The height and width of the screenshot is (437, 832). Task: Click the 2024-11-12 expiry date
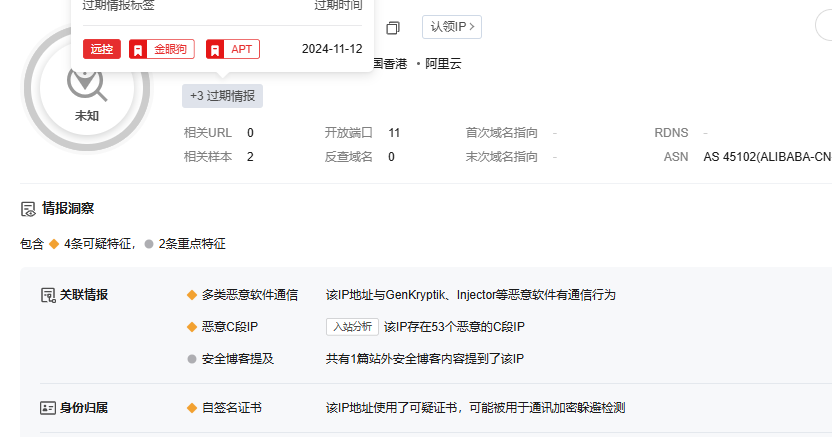click(x=332, y=49)
